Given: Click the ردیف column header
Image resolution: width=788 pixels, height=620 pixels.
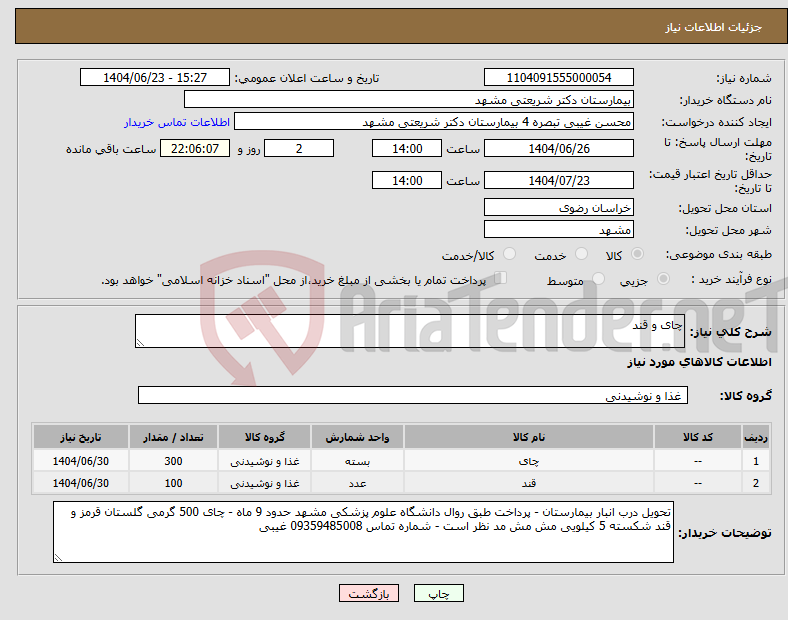Looking at the screenshot, I should (756, 437).
